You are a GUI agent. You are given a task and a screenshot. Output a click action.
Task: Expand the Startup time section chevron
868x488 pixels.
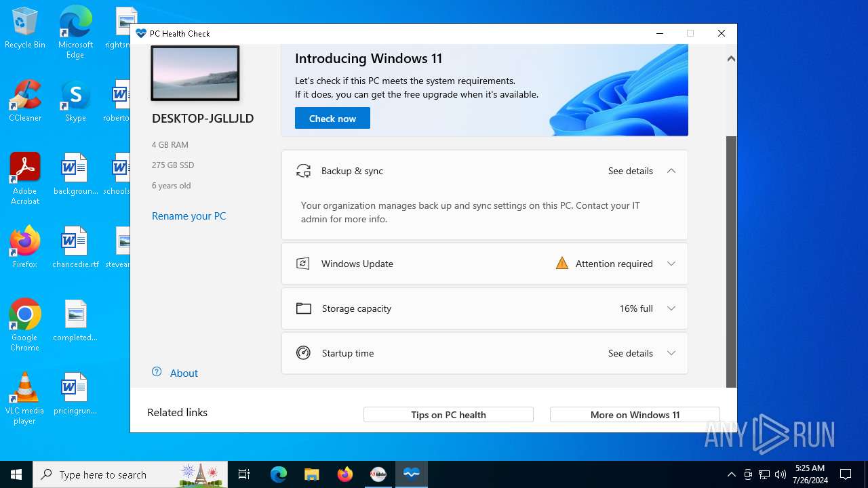(671, 353)
